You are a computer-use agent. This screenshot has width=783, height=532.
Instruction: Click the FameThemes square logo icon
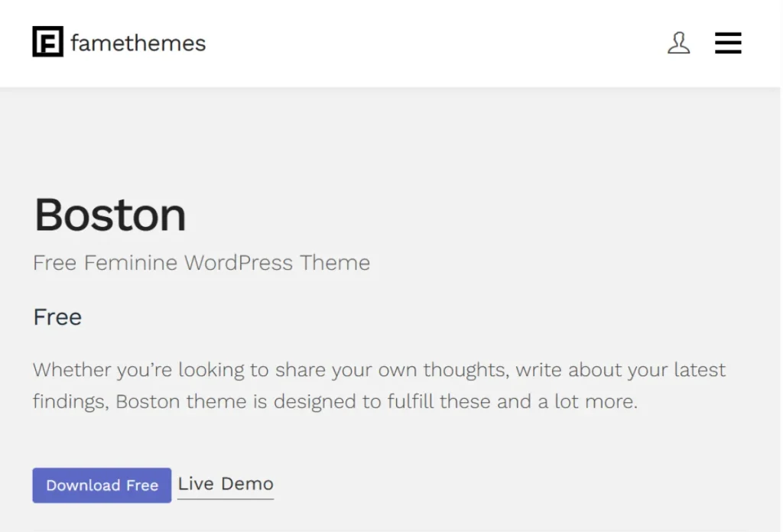(x=47, y=42)
